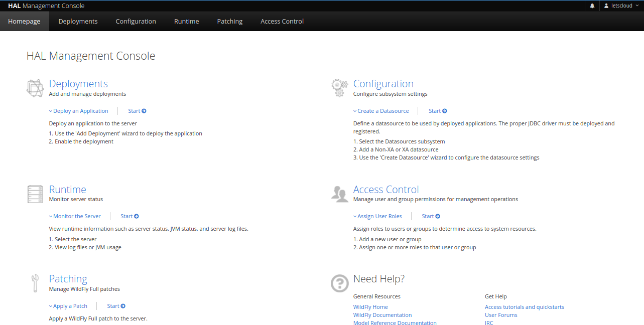Click the Deployments heading link
The image size is (644, 325).
coord(78,84)
